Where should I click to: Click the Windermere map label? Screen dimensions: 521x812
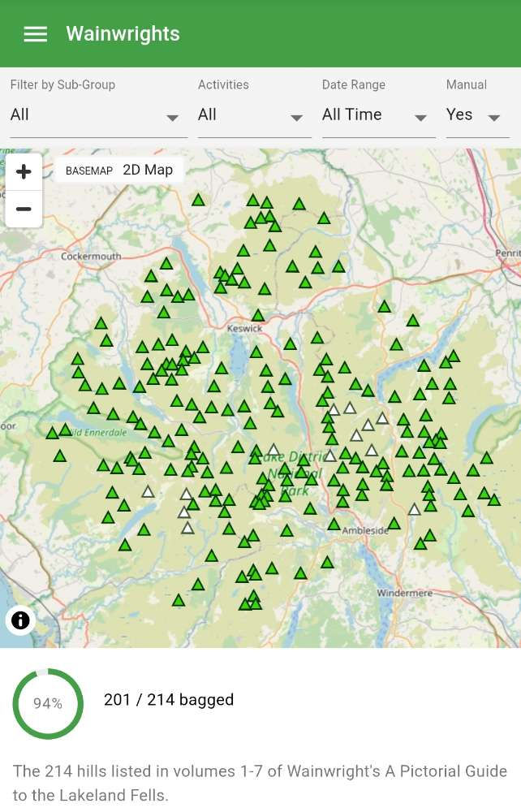(405, 593)
